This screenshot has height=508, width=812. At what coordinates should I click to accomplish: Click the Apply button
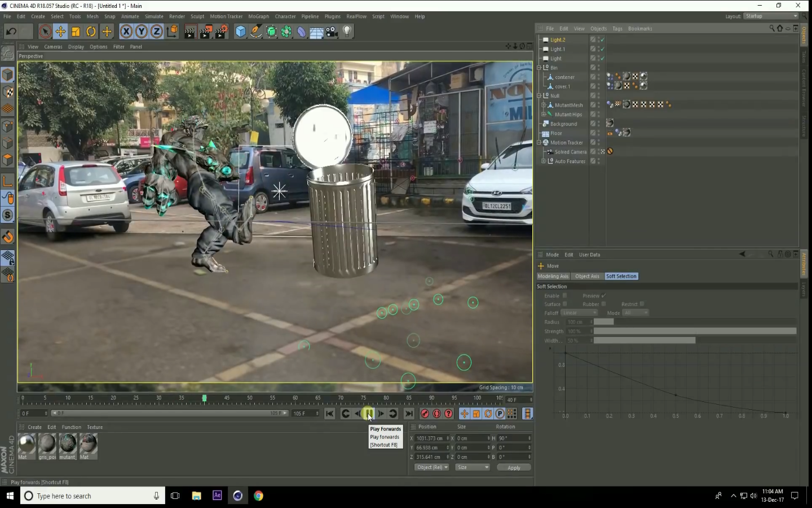[514, 467]
